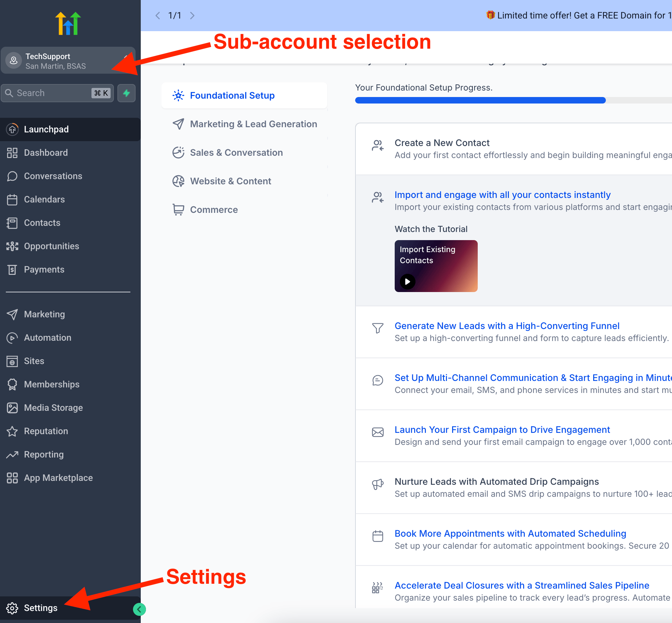Open the Create a New Contact step

(x=514, y=149)
